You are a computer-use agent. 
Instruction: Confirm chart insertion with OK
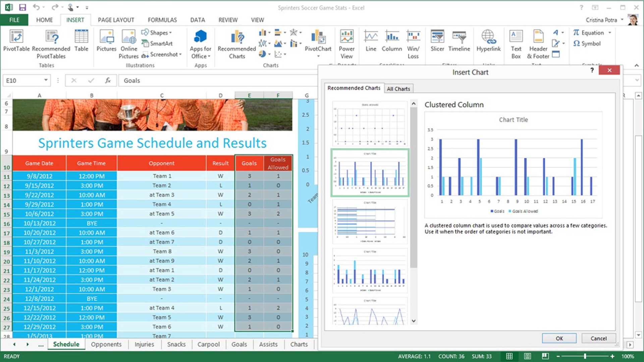559,338
